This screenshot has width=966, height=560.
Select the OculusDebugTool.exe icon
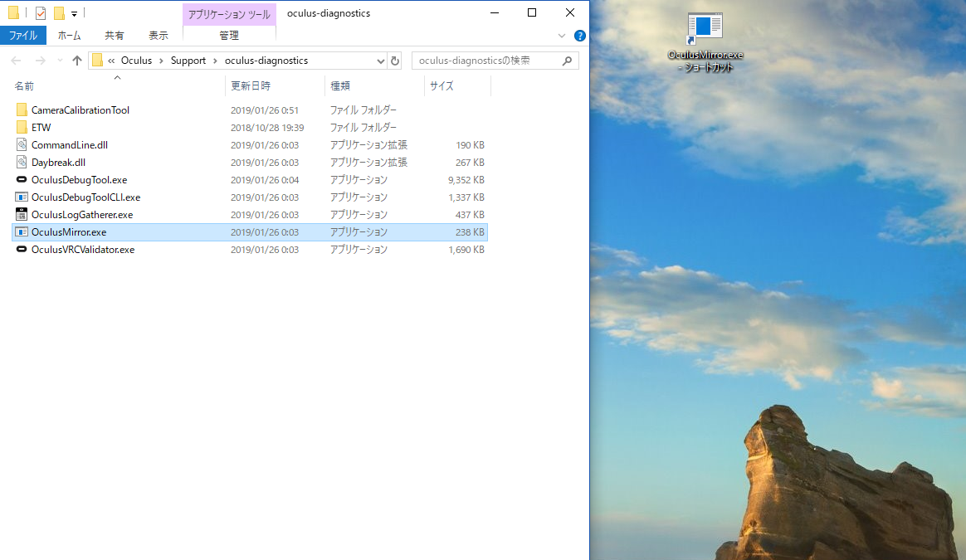[x=22, y=179]
